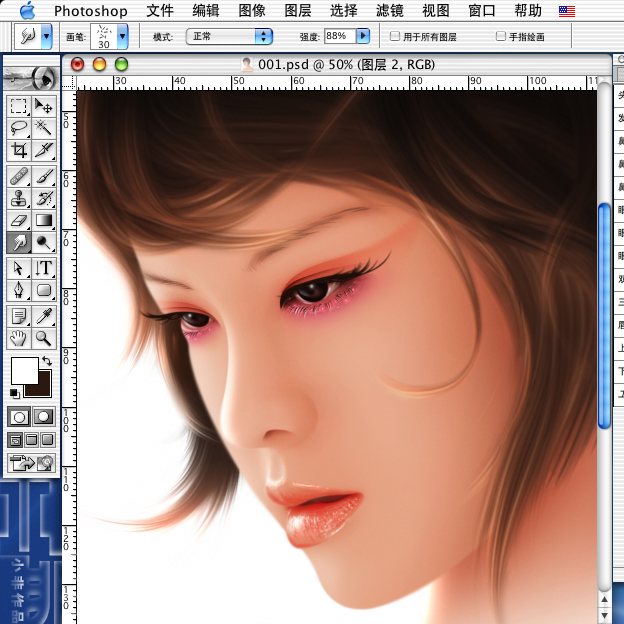Open the 文件 menu

[x=160, y=11]
